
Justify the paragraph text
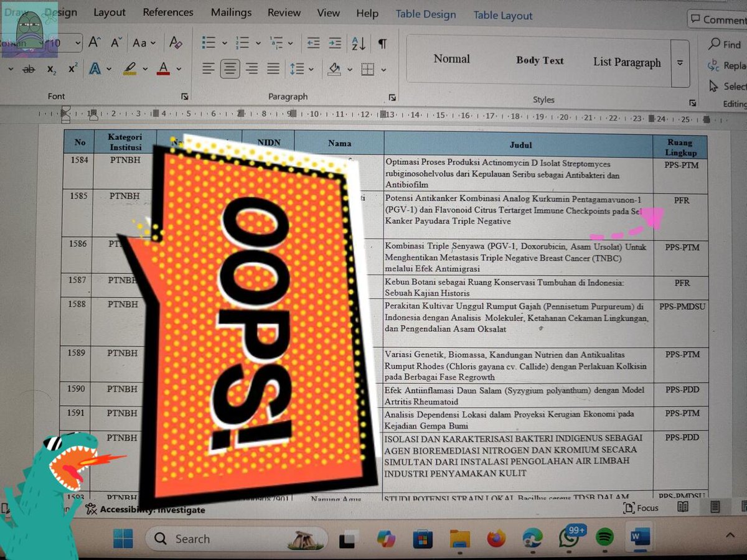coord(273,68)
